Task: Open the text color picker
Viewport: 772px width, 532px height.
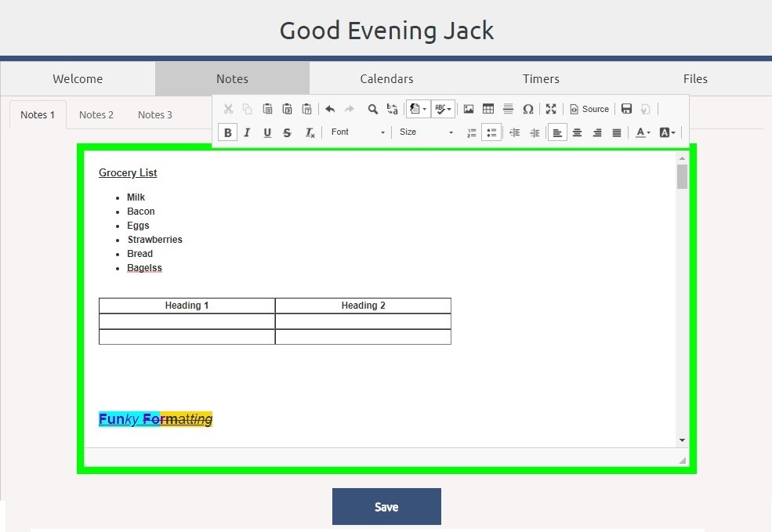Action: pos(643,133)
